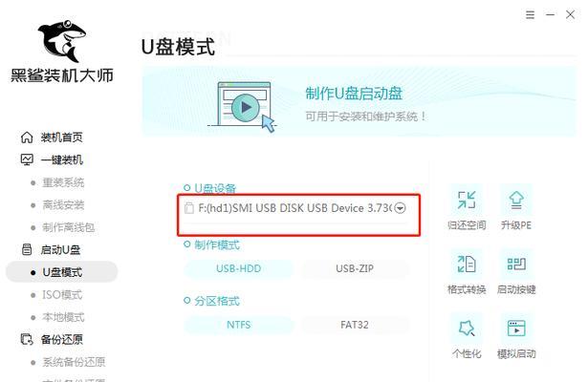Image resolution: width=588 pixels, height=382 pixels.
Task: Launch the 模拟启动 simulated boot icon
Action: pos(516,329)
